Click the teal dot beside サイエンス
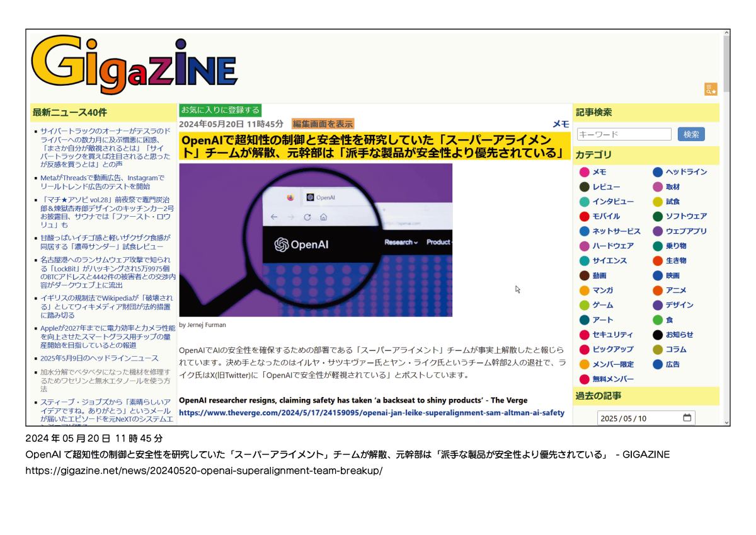This screenshot has width=756, height=535. pyautogui.click(x=585, y=261)
